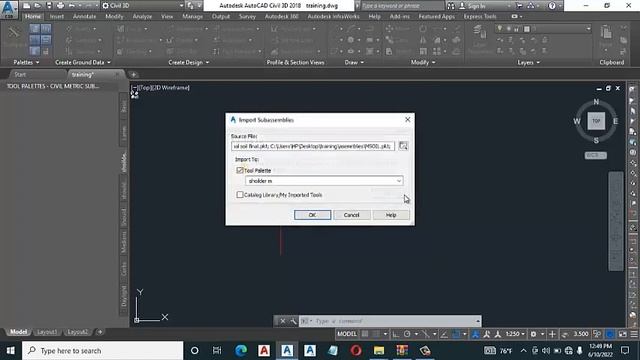Click the New drawing quick access icon
This screenshot has width=640, height=360.
pyautogui.click(x=27, y=6)
